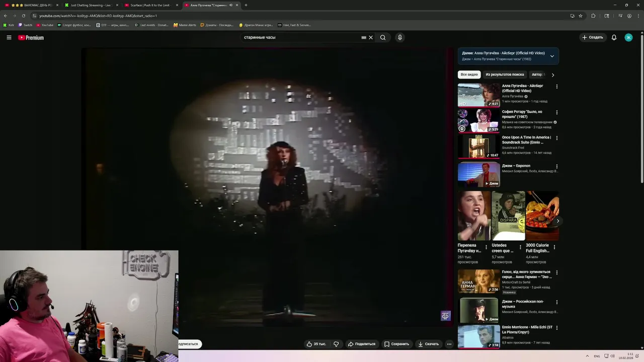
Task: Run search with the magnifier button
Action: (383, 37)
